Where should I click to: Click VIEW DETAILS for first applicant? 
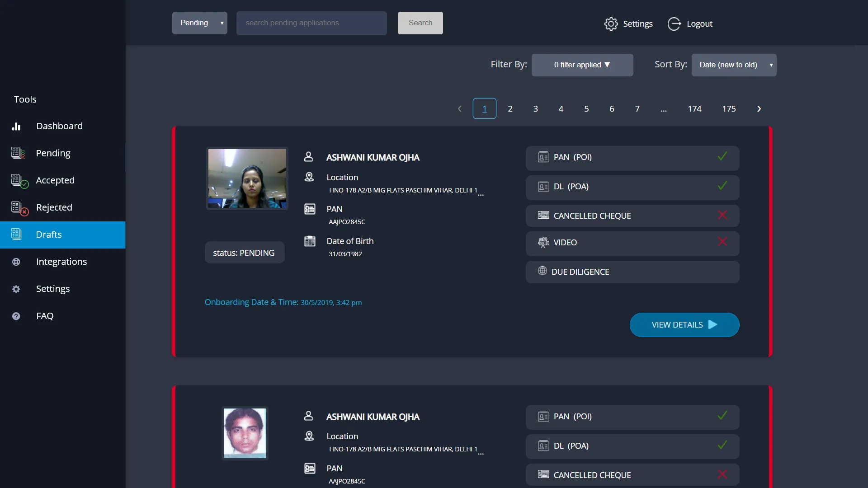click(x=684, y=325)
